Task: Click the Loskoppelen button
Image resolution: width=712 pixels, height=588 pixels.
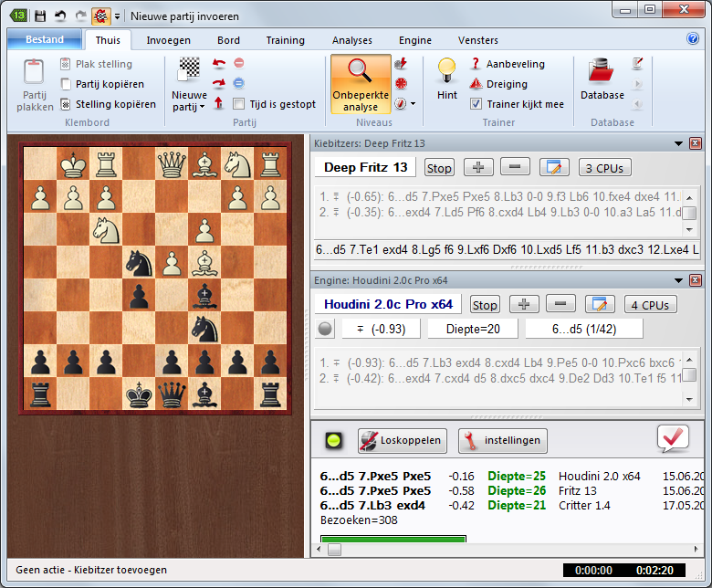Action: click(x=402, y=440)
